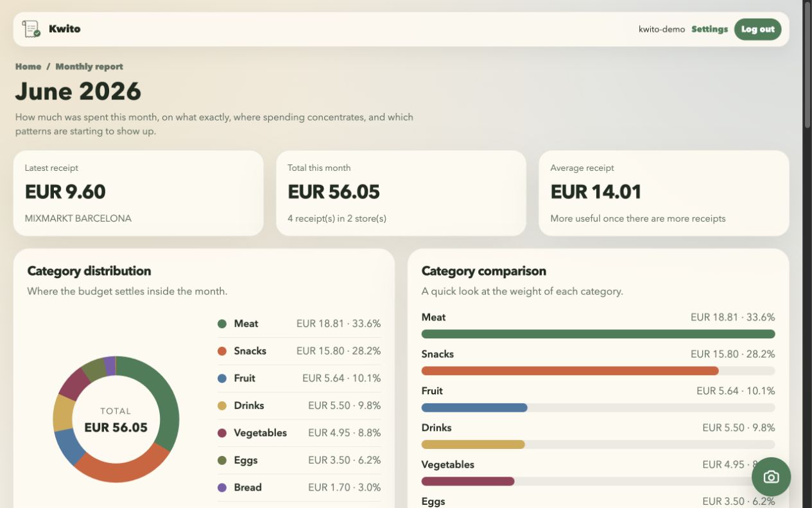
Task: Click the Kwito brand name
Action: click(64, 29)
